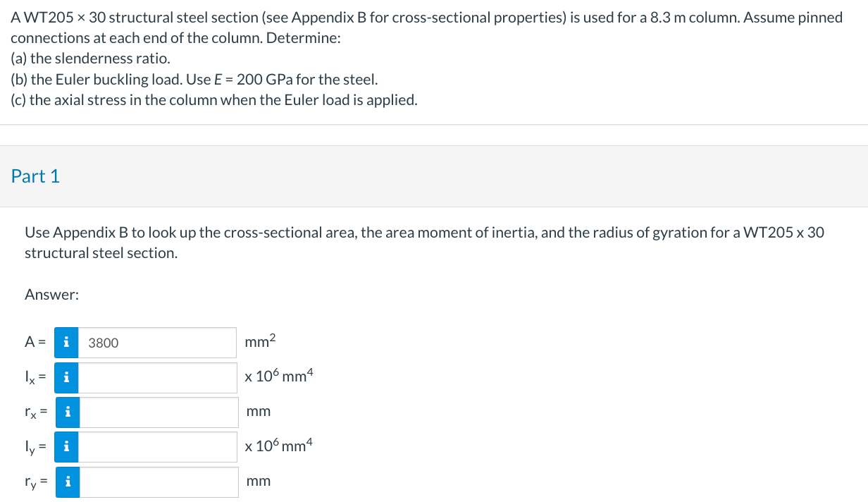
Task: Click the Iy answer input field
Action: pos(158,446)
